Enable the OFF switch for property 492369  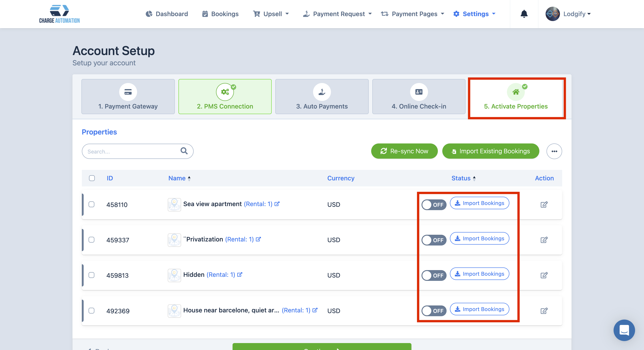click(434, 311)
